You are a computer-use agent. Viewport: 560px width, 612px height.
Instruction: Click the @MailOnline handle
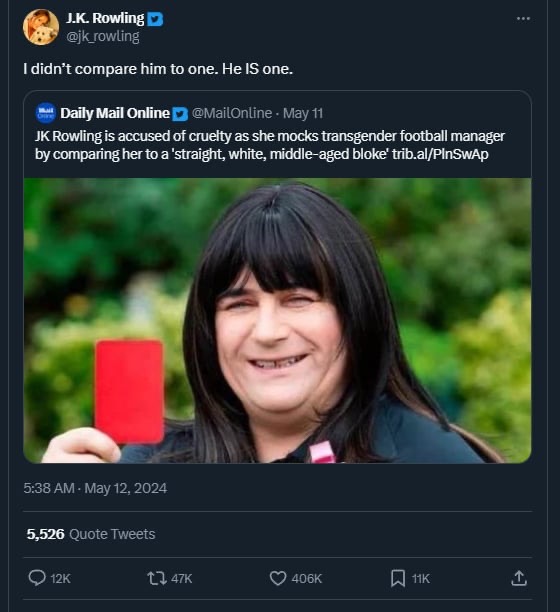pyautogui.click(x=232, y=113)
